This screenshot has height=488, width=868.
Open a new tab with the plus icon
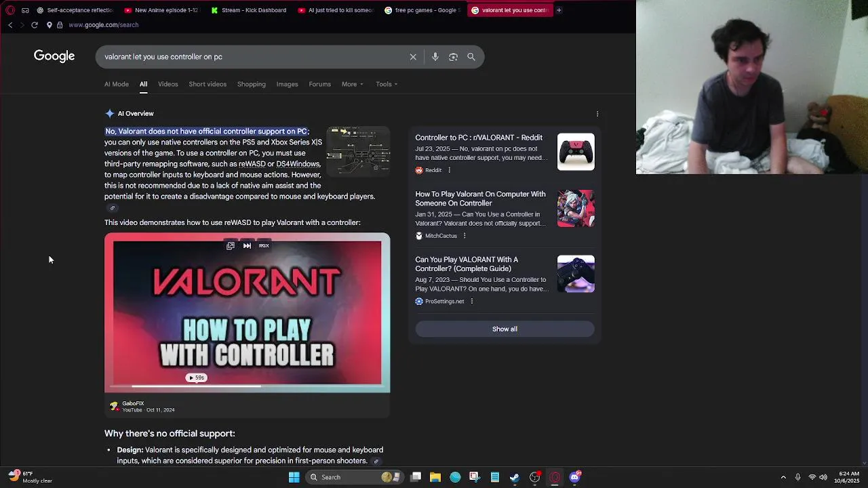(x=559, y=10)
